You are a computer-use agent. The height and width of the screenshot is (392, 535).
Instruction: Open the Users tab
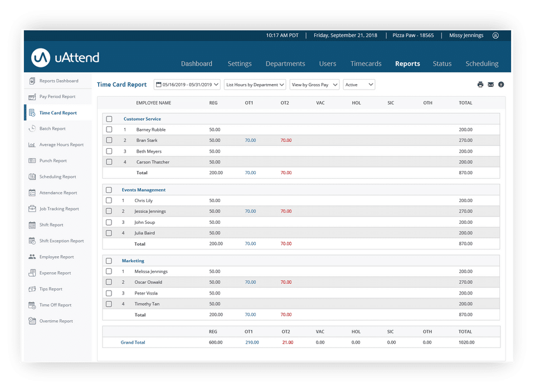328,63
